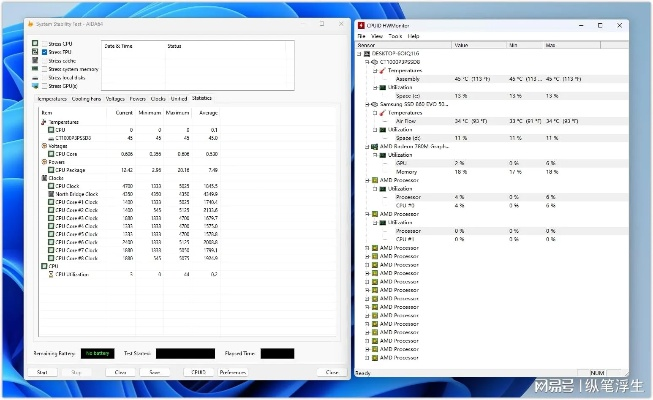Click the Preferences button
The image size is (653, 400).
(232, 372)
